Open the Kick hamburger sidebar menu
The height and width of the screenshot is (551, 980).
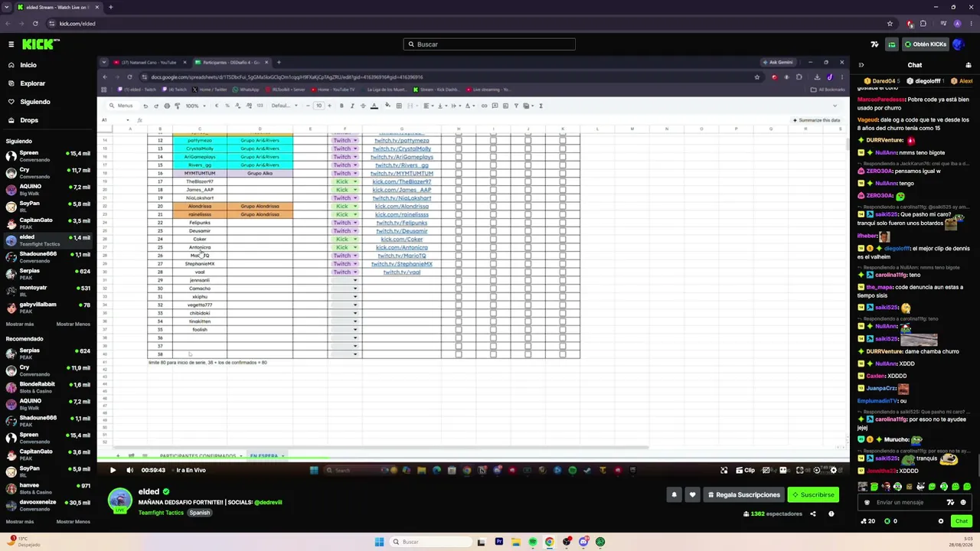(11, 44)
